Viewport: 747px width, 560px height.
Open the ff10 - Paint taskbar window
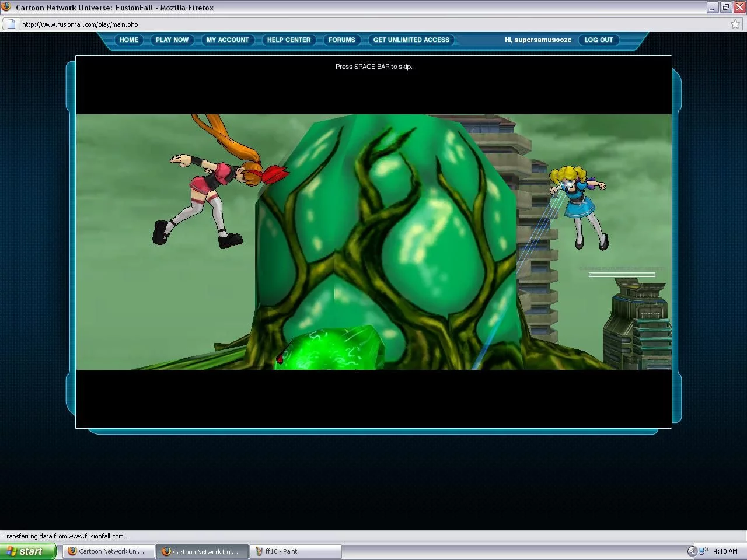(x=295, y=551)
